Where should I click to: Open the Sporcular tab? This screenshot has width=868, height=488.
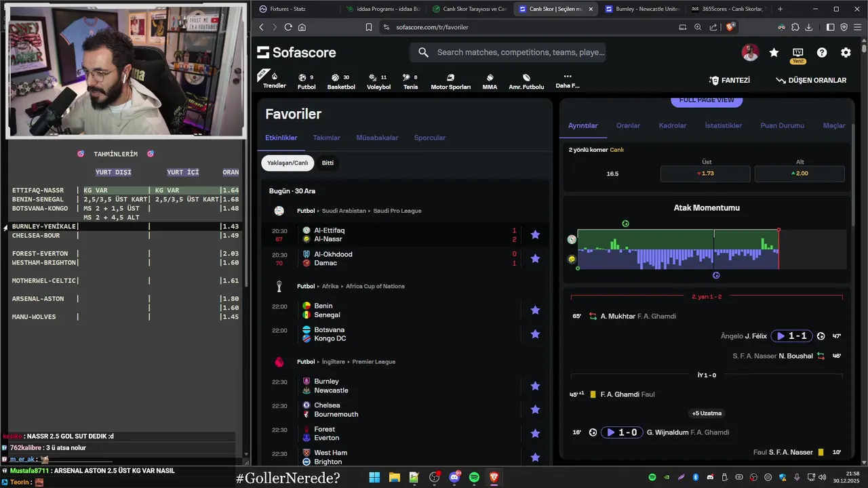430,138
